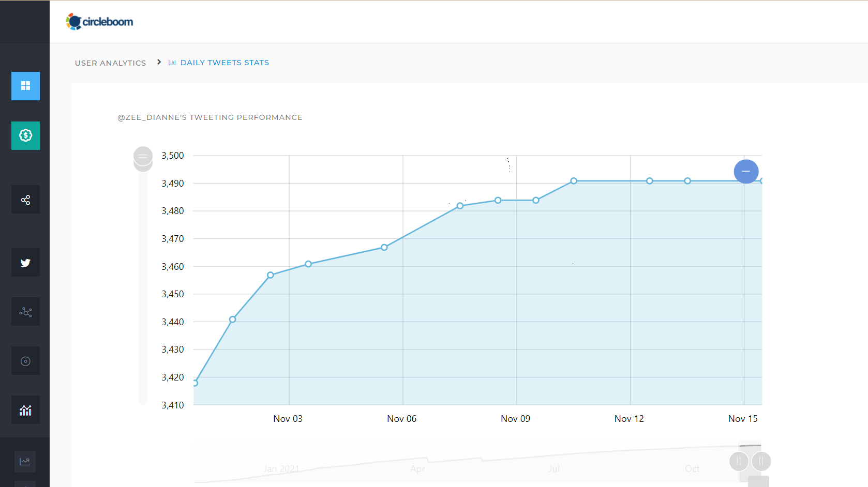Open the line chart stats icon
Screen dimensions: 868x487
[25, 461]
